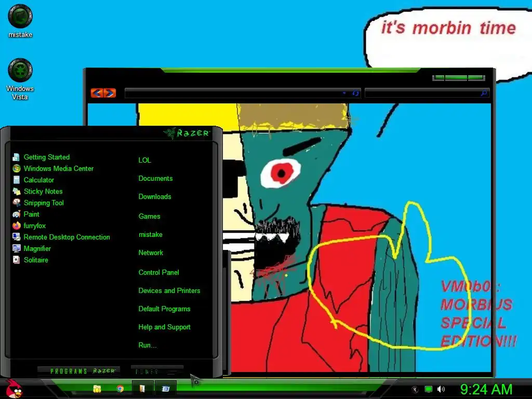Image resolution: width=532 pixels, height=399 pixels.
Task: Click the green monitor tray icon
Action: tap(429, 389)
